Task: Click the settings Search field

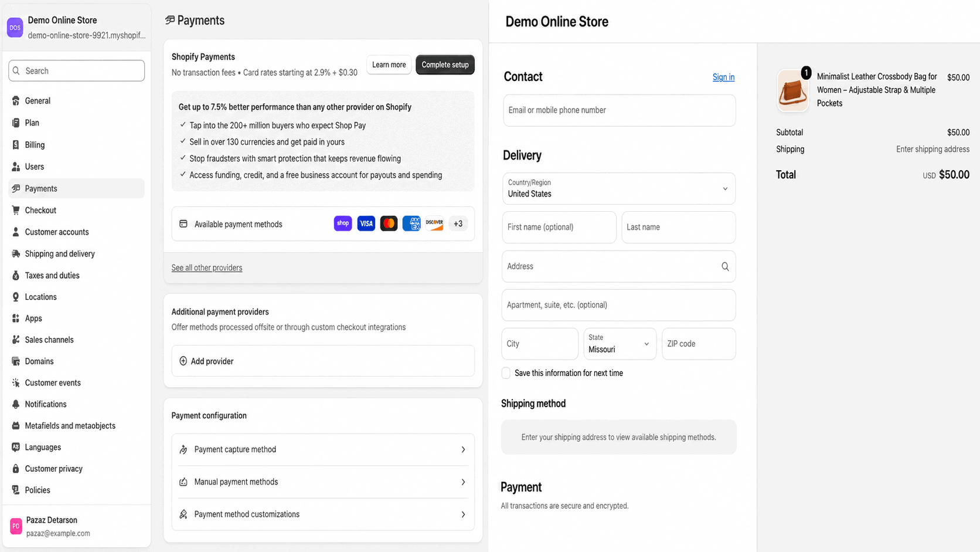Action: [77, 71]
